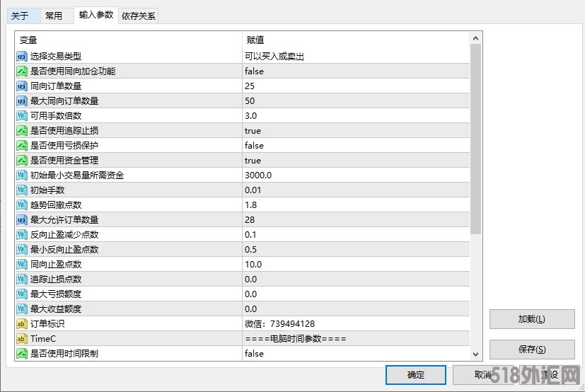The width and height of the screenshot is (585, 392).
Task: Click the value 28 for 最大允许订单数量
Action: point(250,220)
